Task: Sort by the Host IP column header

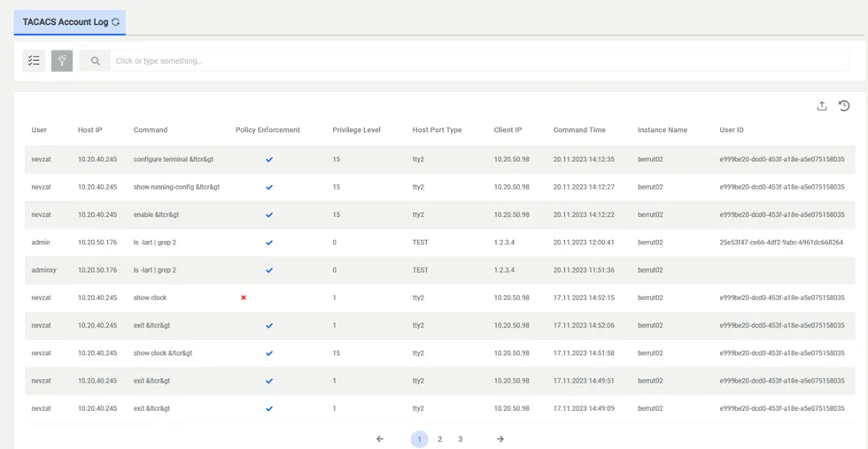Action: coord(90,130)
